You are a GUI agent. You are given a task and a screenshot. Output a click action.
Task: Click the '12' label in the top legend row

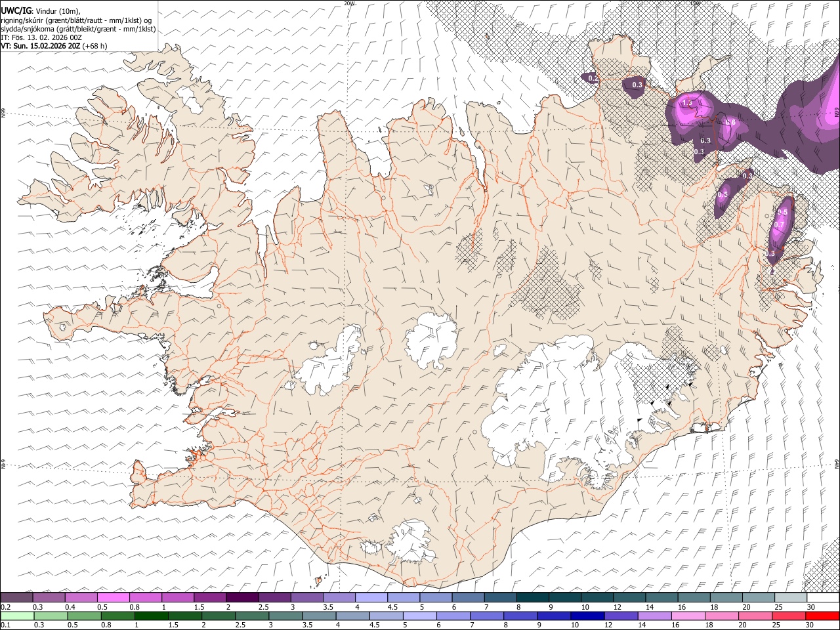(x=618, y=607)
